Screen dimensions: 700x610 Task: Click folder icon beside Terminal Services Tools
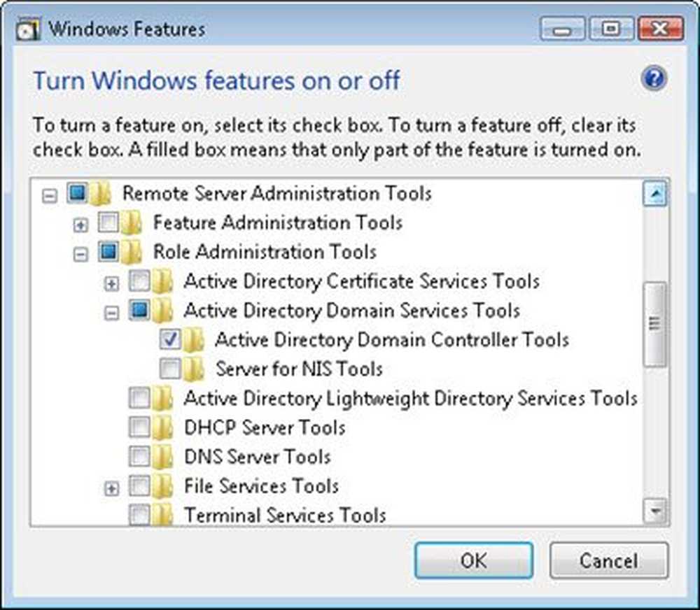click(x=162, y=515)
